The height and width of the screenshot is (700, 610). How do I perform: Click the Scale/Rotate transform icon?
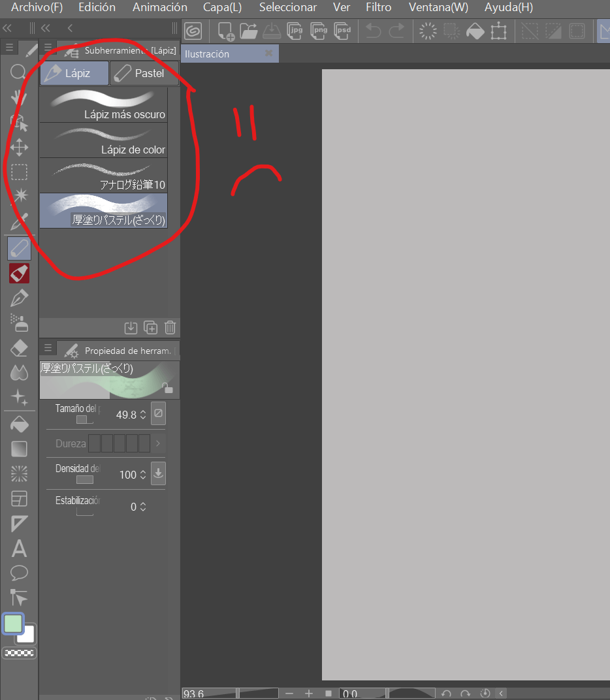[498, 31]
